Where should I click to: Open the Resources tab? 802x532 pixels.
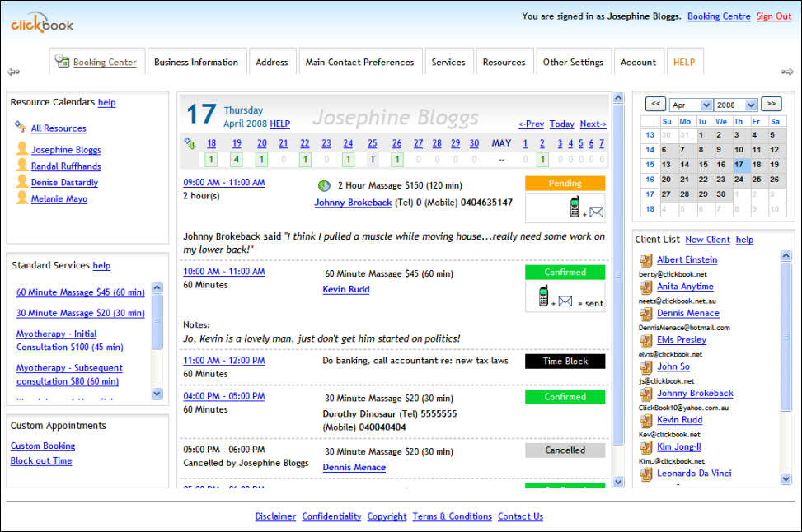pyautogui.click(x=504, y=62)
